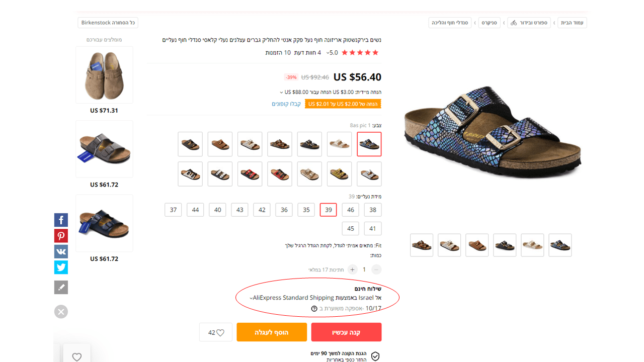The width and height of the screenshot is (644, 362).
Task: Add item to wishlist with heart button
Action: (216, 332)
